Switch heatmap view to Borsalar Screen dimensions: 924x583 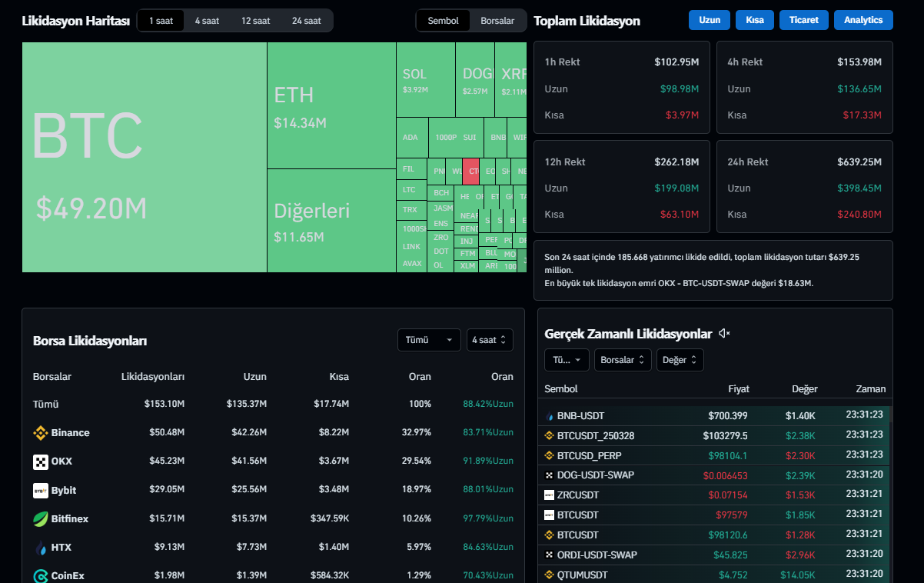497,21
